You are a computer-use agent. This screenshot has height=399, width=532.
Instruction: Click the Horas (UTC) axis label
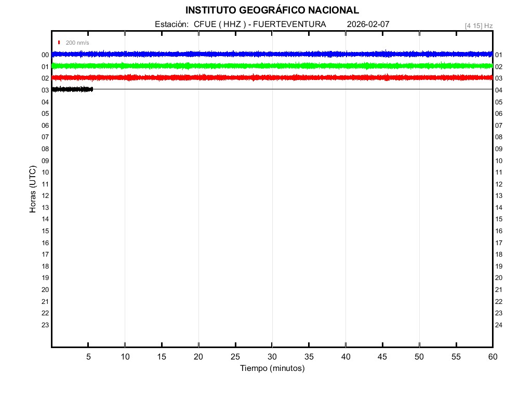point(33,190)
